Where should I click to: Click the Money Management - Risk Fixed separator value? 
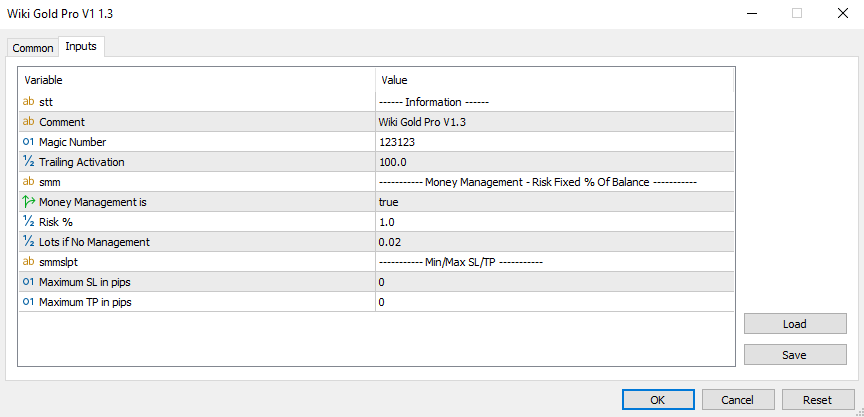(538, 182)
